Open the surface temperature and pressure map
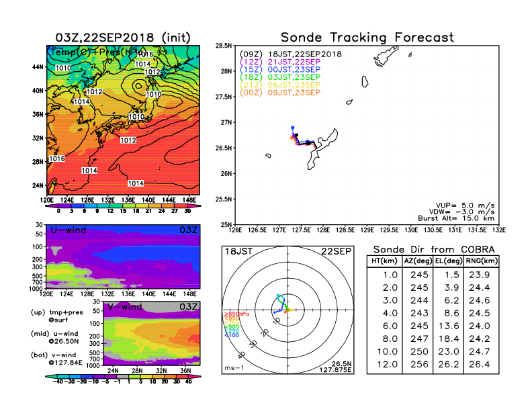This screenshot has width=532, height=411. (123, 120)
